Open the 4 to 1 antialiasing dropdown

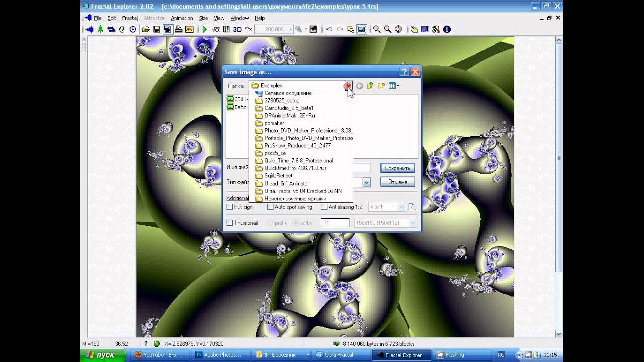point(401,207)
